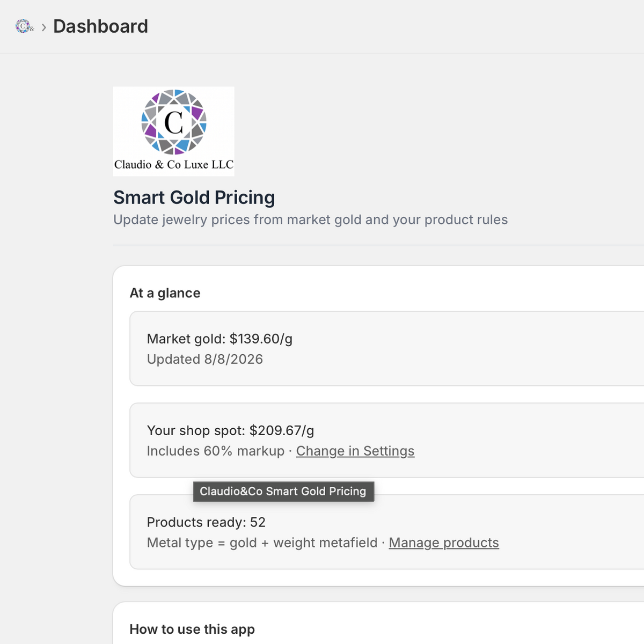644x644 pixels.
Task: Click the gem-shaped C emblem in the logo
Action: coord(174,122)
